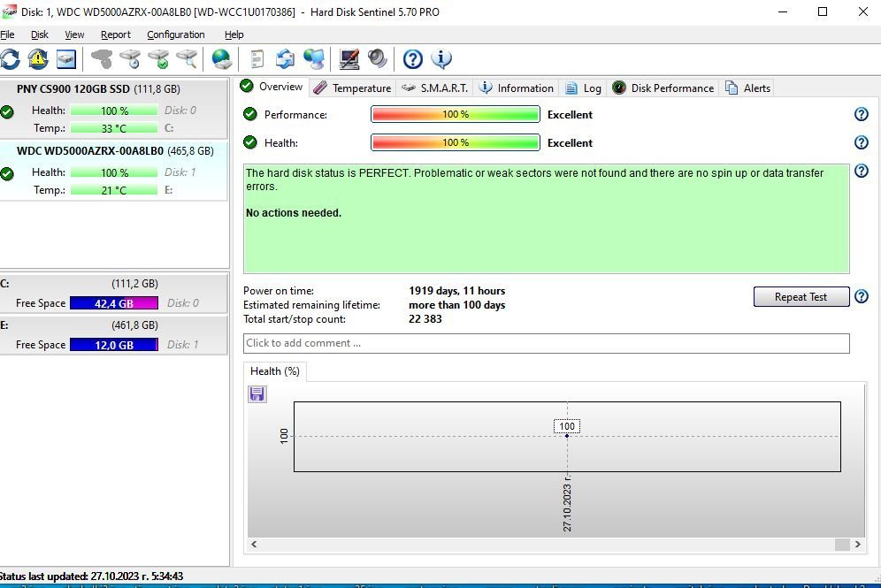Open the text report document icon
The width and height of the screenshot is (881, 588).
257,59
